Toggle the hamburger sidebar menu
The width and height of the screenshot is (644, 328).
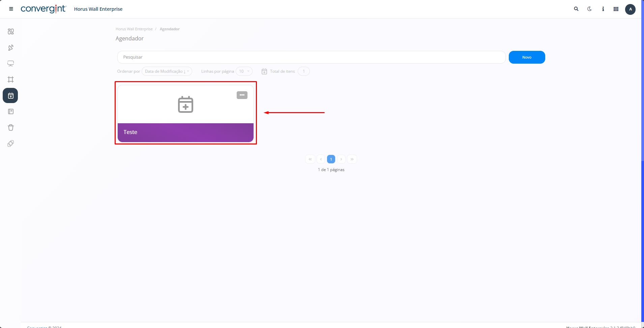coord(11,9)
